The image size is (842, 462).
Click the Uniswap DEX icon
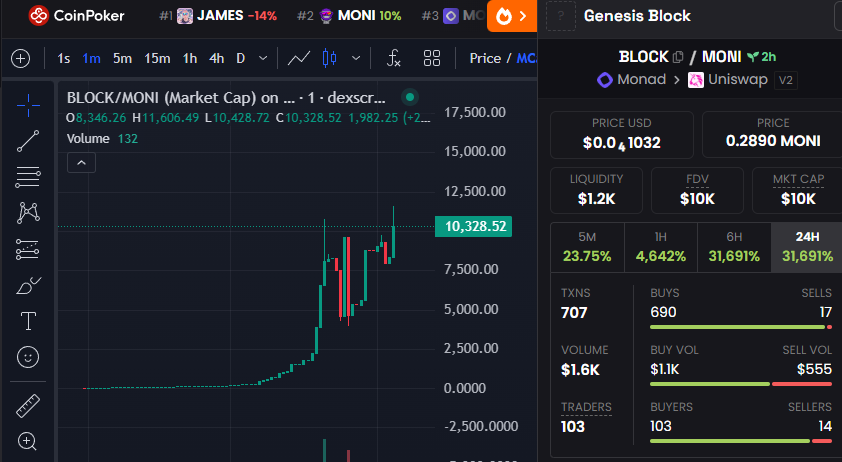pos(696,81)
